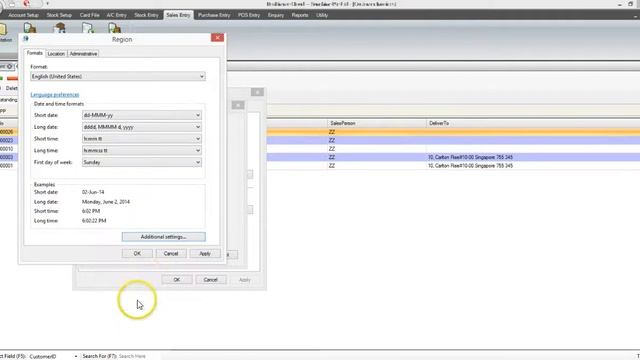
Task: Close the Region dialog with red X
Action: [217, 38]
